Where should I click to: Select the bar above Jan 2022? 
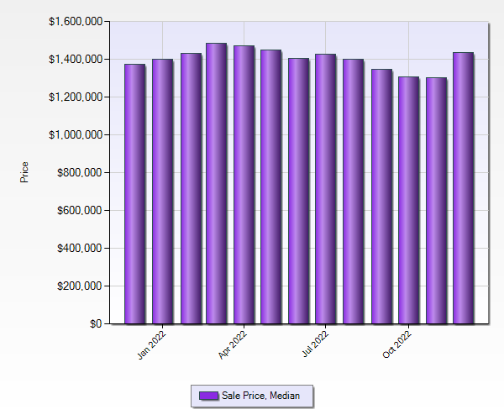[162, 192]
